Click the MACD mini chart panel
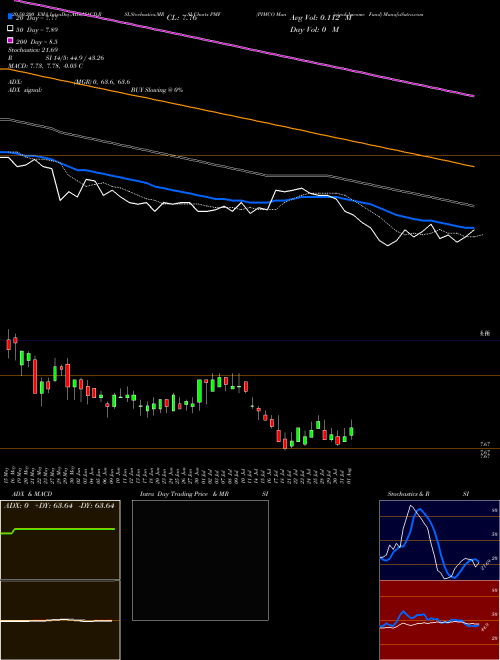This screenshot has width=500, height=660. pyautogui.click(x=60, y=620)
